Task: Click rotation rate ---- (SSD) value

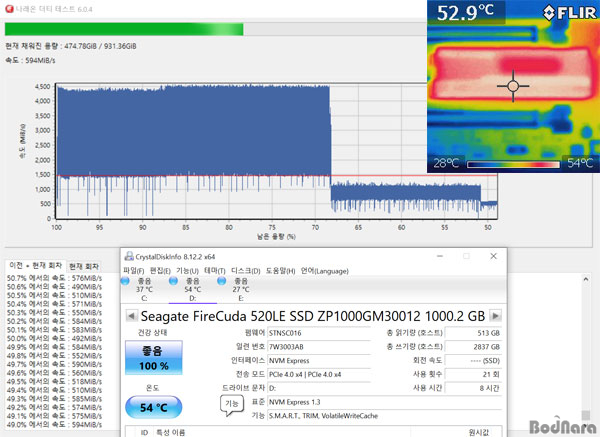Action: (x=473, y=360)
